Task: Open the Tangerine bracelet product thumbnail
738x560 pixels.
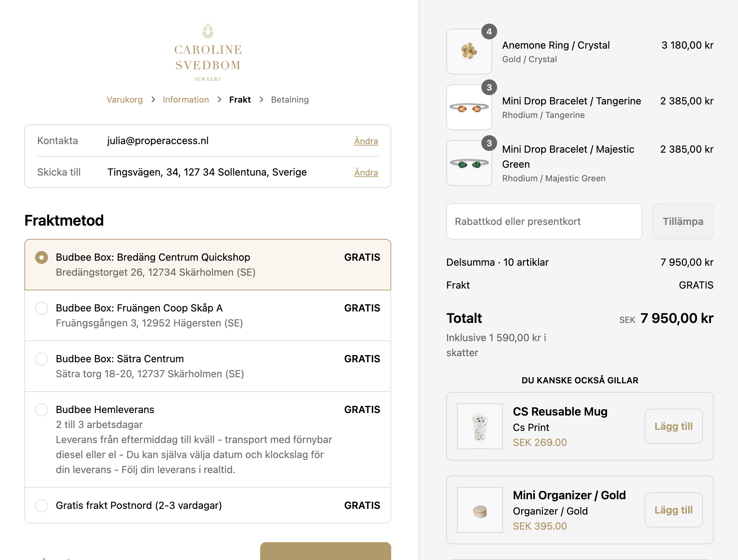Action: coord(469,107)
